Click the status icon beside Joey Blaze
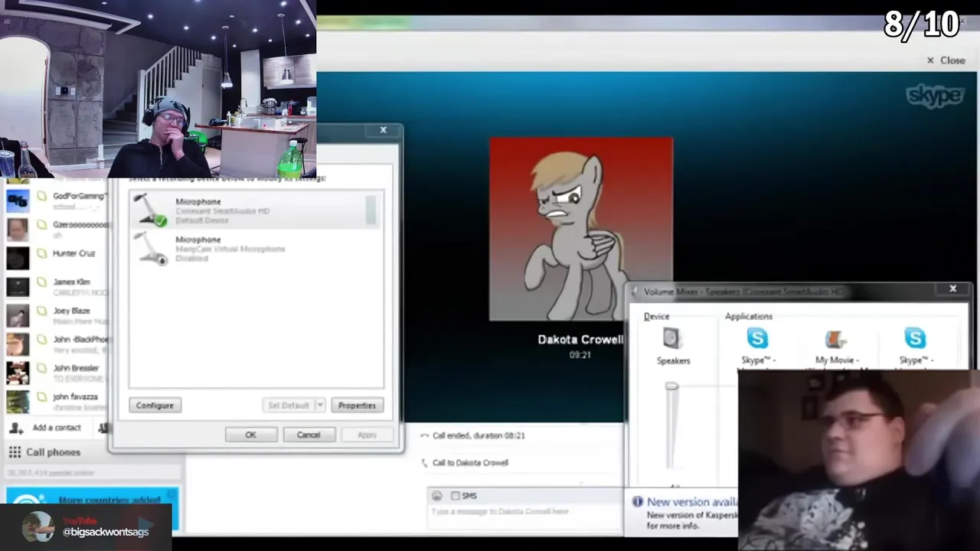The height and width of the screenshot is (551, 980). [x=42, y=311]
